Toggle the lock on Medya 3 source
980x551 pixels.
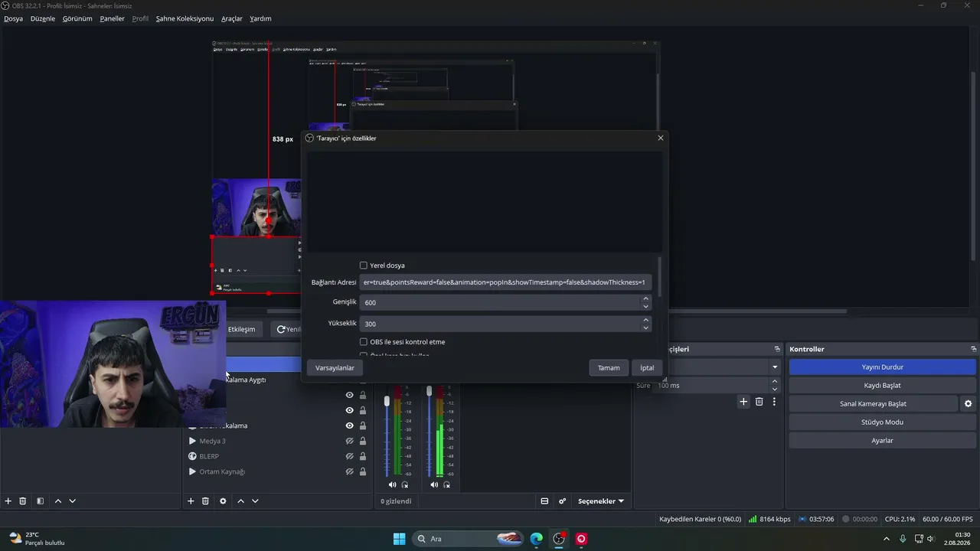coord(363,441)
